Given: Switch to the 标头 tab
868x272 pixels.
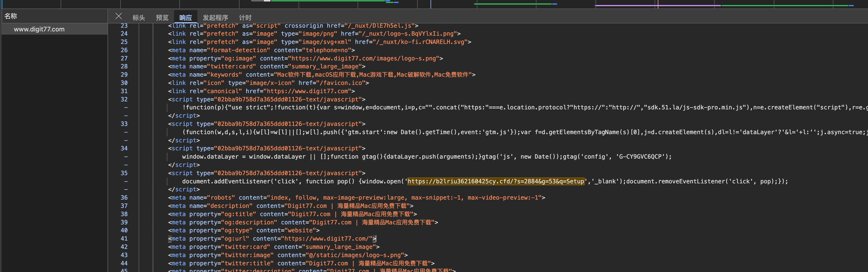Looking at the screenshot, I should 138,18.
